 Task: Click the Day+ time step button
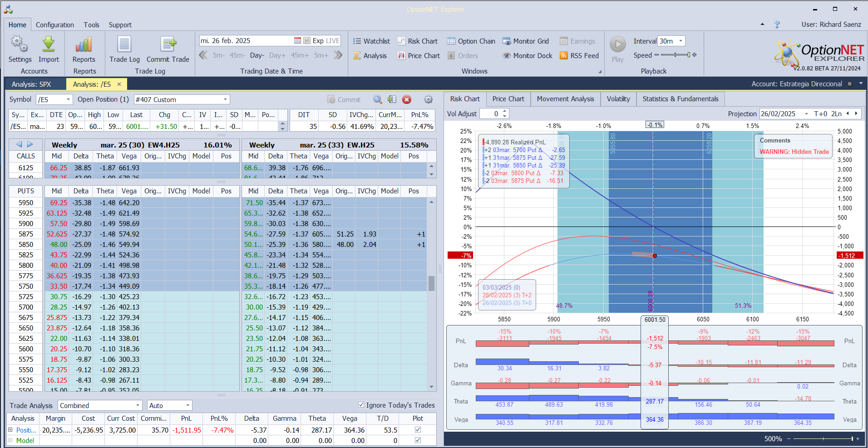(x=277, y=55)
